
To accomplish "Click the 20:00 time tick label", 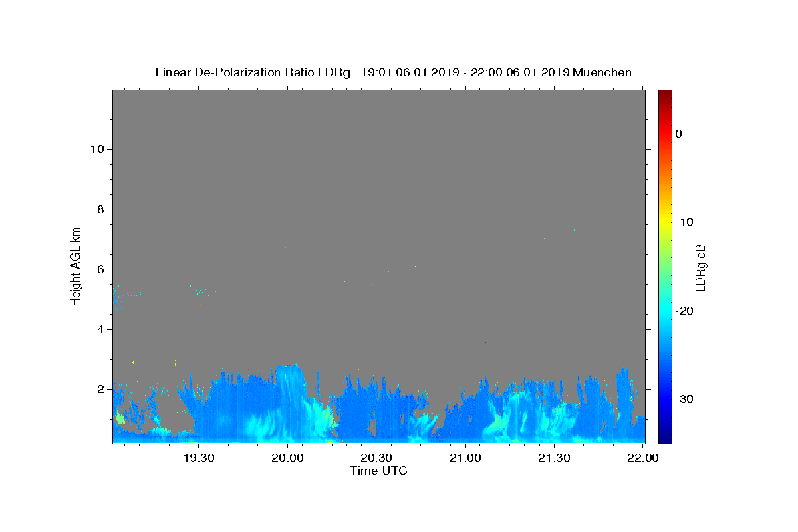I will point(287,458).
